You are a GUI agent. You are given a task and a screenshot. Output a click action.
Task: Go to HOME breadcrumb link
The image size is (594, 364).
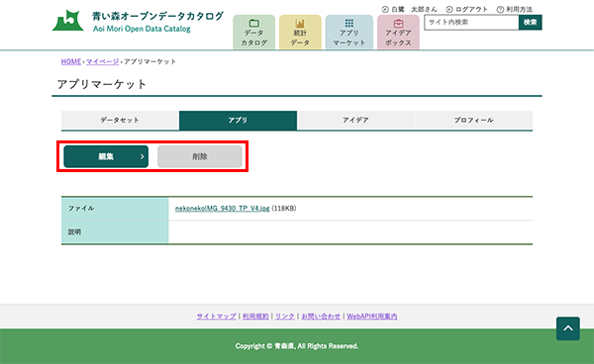pos(71,61)
